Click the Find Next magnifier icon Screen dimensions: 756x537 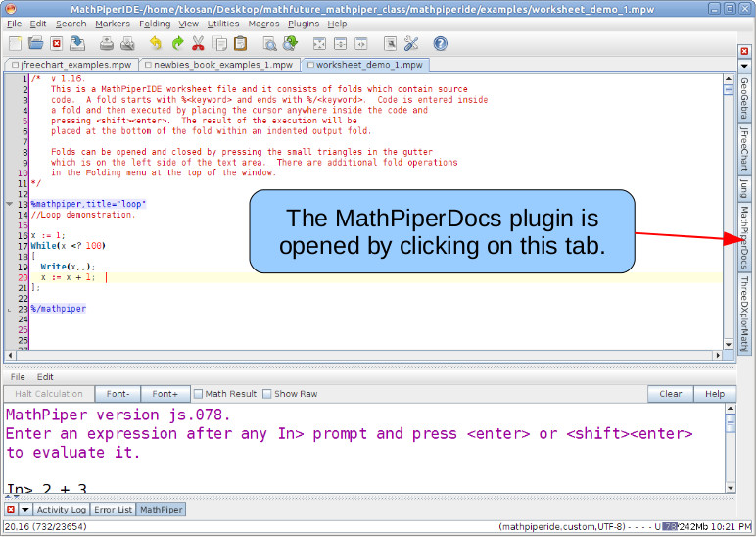(x=290, y=44)
